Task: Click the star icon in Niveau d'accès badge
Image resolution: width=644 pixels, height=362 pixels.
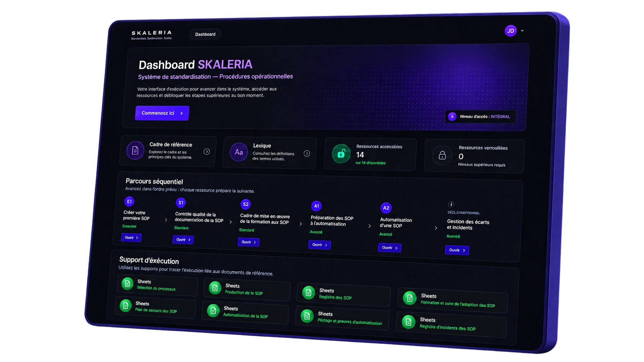Action: [453, 117]
